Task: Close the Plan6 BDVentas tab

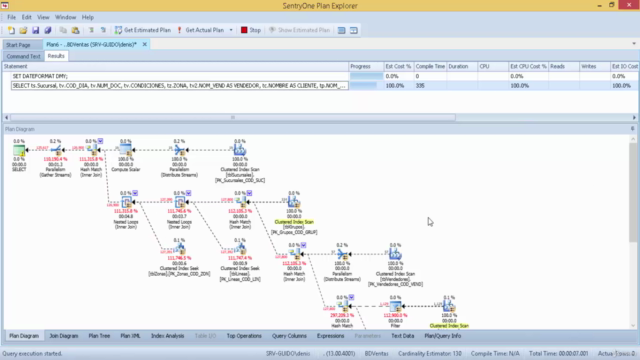Action: [x=144, y=44]
